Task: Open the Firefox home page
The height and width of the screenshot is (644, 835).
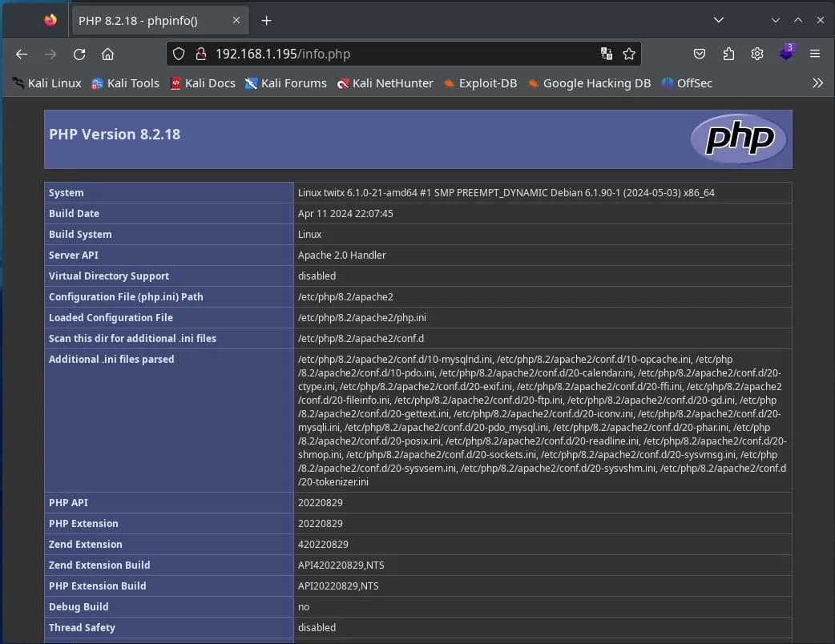Action: point(107,54)
